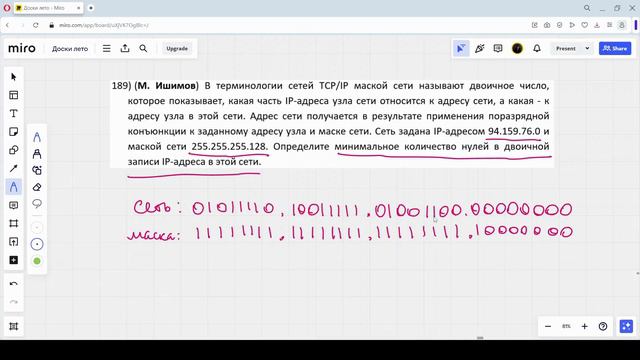Choose the Pen in drawing submenu
This screenshot has width=640, height=360.
(x=37, y=137)
